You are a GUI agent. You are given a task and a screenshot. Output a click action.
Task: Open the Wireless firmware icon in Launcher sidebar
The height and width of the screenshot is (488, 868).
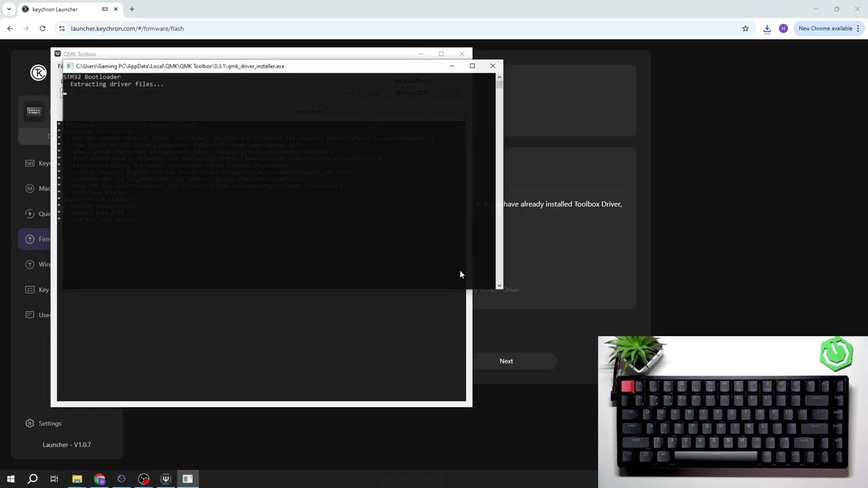tap(30, 264)
